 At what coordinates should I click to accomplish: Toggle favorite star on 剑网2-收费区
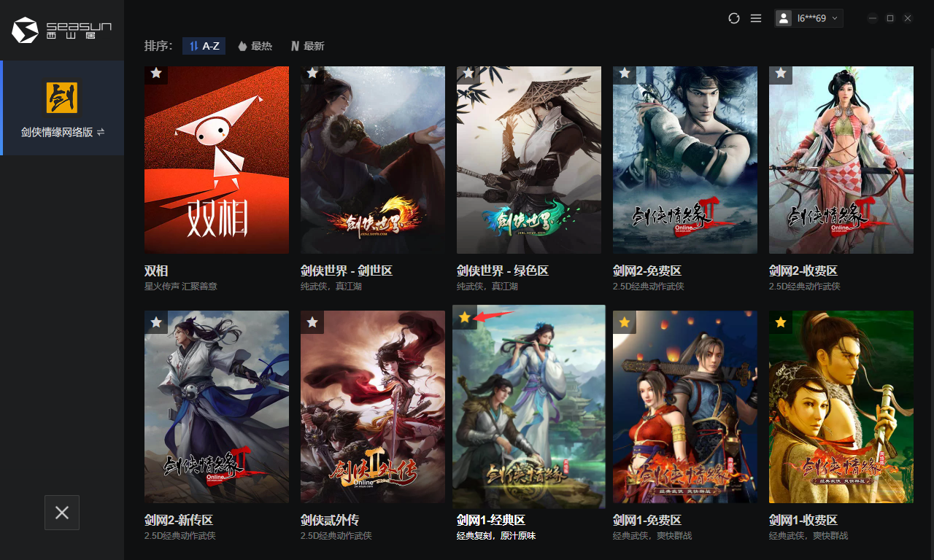[x=781, y=73]
